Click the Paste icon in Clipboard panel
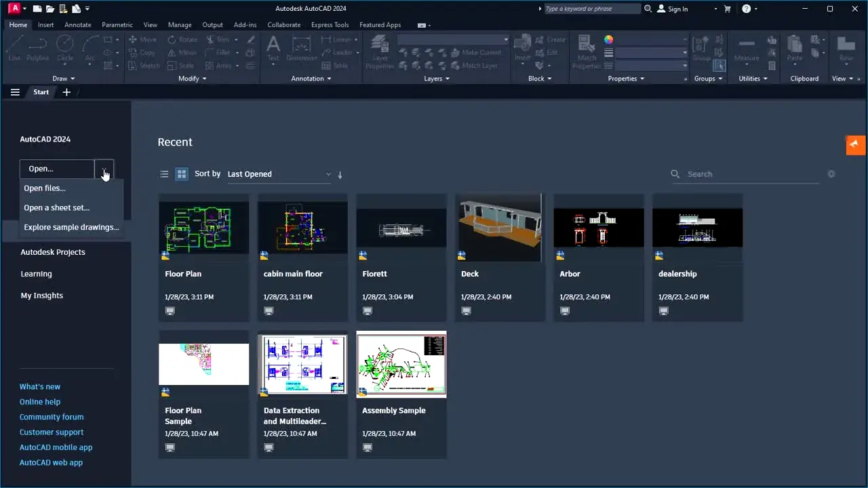This screenshot has height=488, width=868. click(x=793, y=47)
